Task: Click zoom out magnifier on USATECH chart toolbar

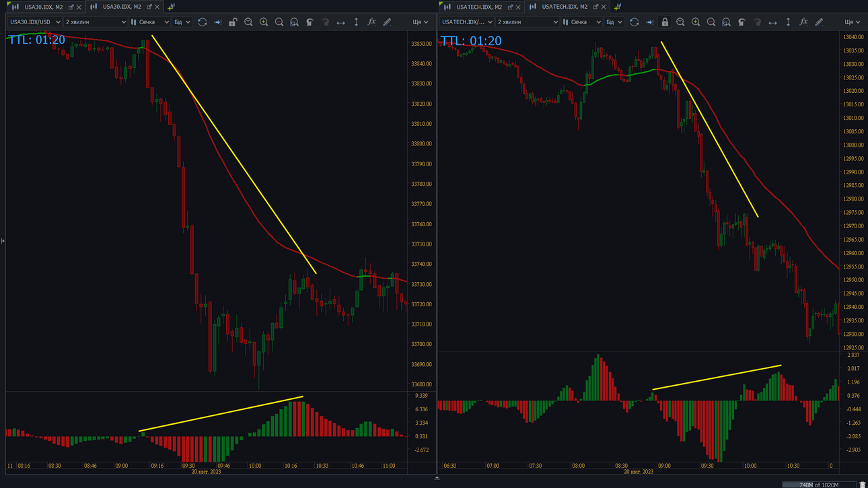Action: (711, 22)
